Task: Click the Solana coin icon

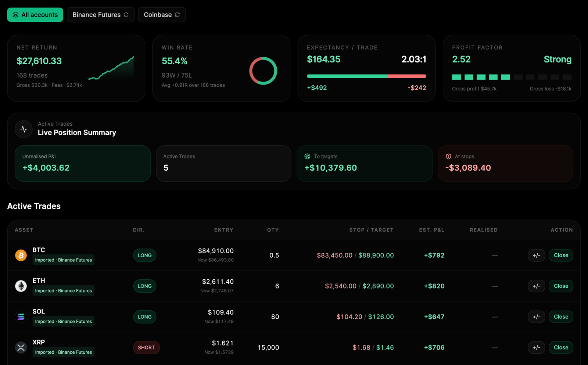Action: [21, 316]
